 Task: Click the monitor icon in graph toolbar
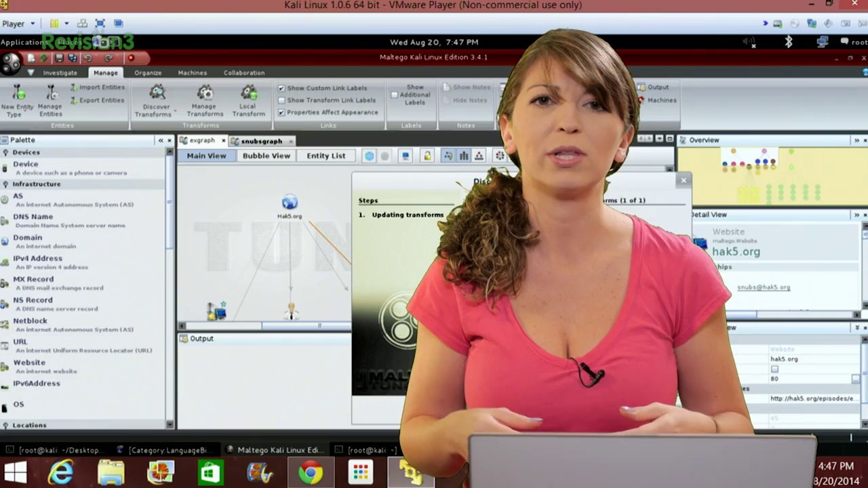(406, 156)
